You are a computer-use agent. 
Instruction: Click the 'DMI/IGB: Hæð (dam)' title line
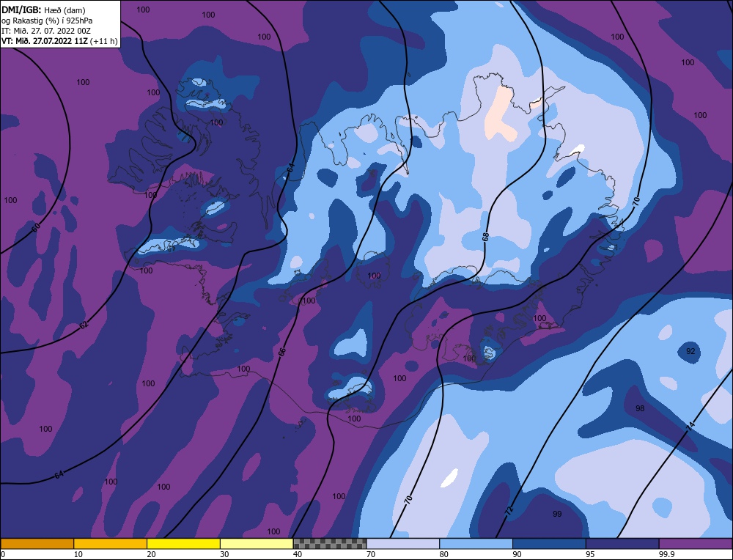(43, 10)
